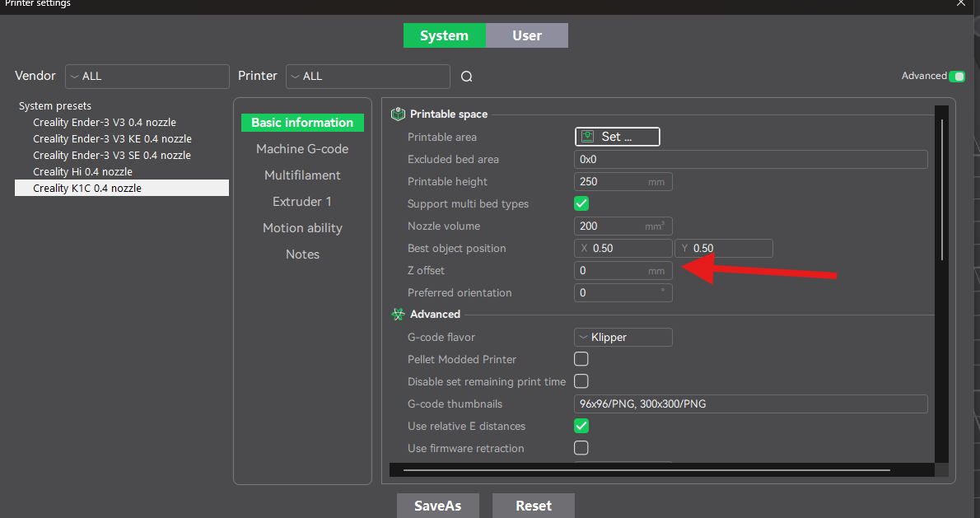Enable Pellet Modded Printer checkbox

(x=581, y=359)
